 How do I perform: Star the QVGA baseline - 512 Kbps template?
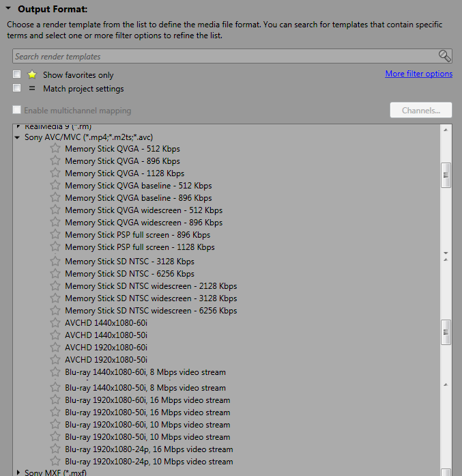(x=55, y=185)
